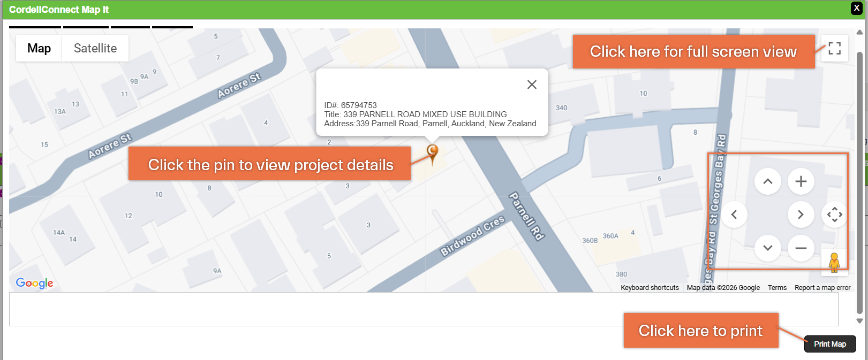868x360 pixels.
Task: Open Keyboard shortcuts
Action: coord(650,288)
